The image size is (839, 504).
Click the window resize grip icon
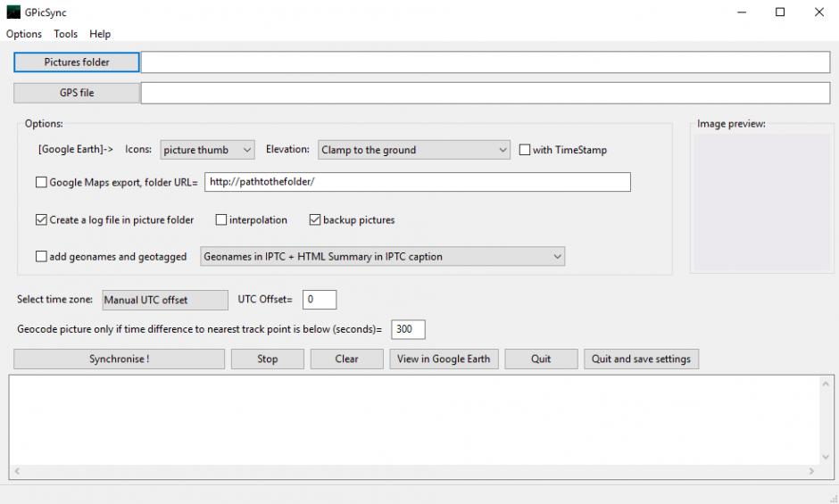(834, 498)
